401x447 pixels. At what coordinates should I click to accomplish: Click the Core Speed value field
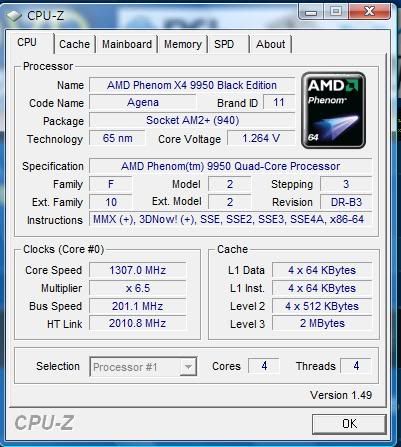(x=138, y=270)
